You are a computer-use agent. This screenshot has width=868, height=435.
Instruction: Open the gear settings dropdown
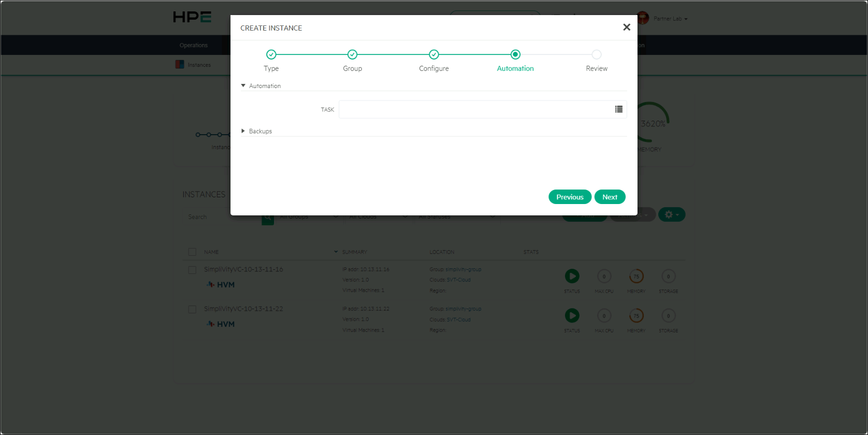672,214
